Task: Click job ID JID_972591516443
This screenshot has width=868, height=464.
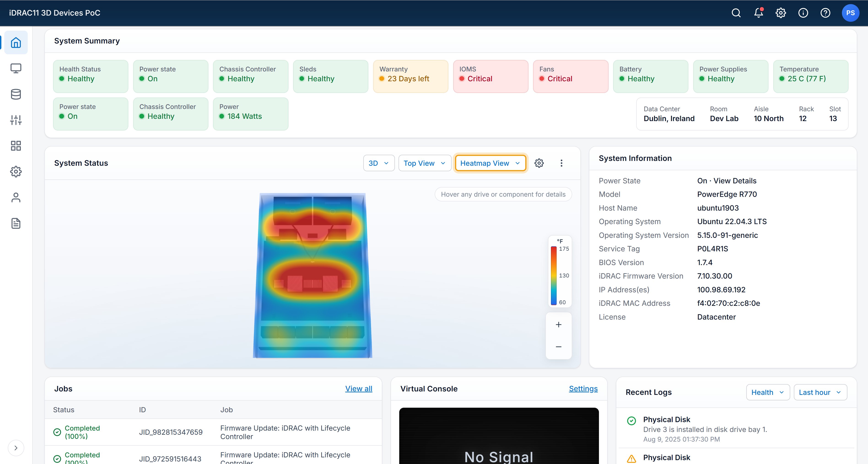Action: click(170, 459)
